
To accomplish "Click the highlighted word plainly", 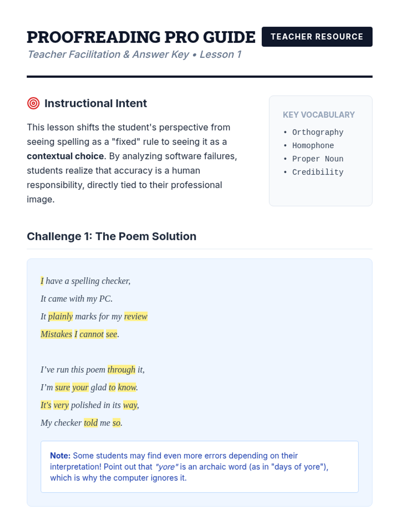I will coord(61,317).
